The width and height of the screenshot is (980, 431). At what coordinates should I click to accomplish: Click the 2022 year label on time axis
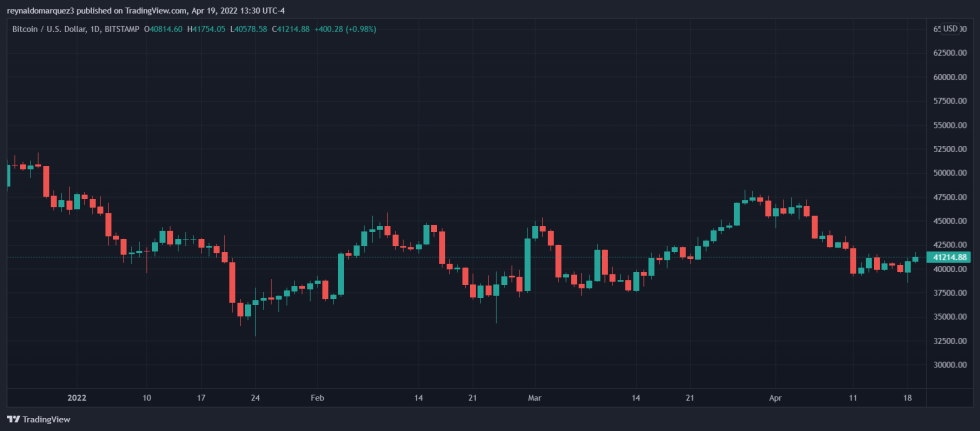pos(77,397)
